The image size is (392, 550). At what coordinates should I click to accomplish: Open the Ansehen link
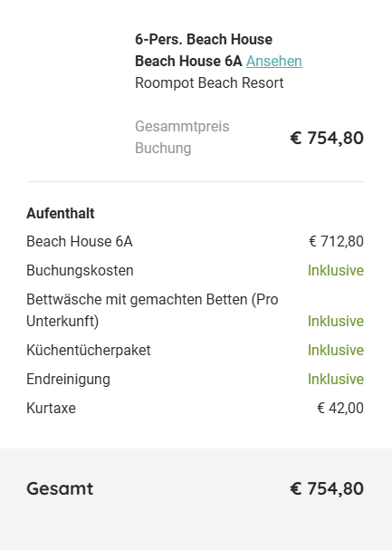[274, 62]
